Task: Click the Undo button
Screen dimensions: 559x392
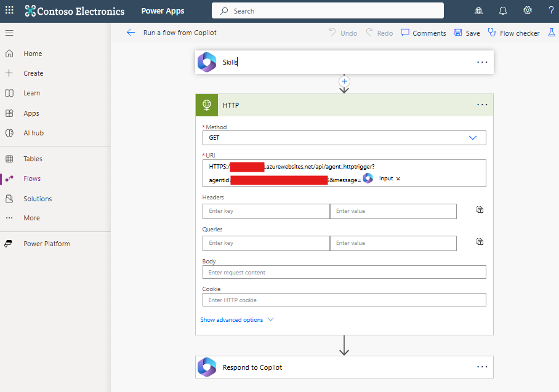Action: click(343, 33)
